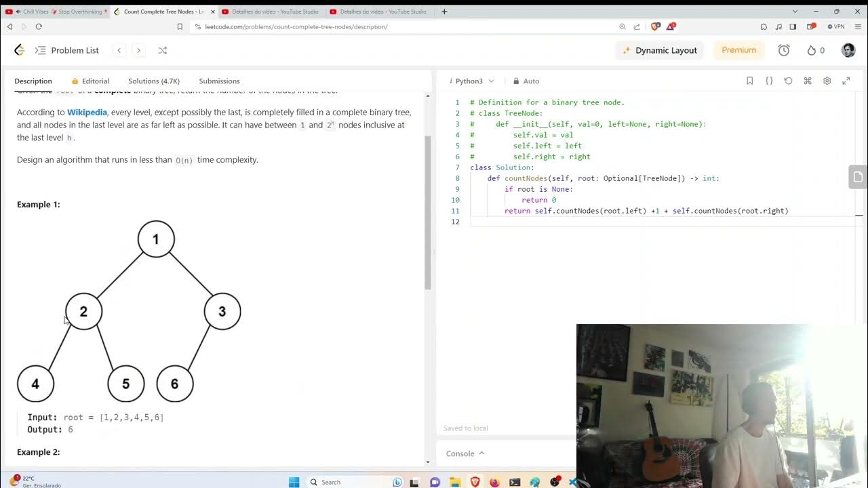868x488 pixels.
Task: Click the share page icon in address bar
Action: pos(637,26)
